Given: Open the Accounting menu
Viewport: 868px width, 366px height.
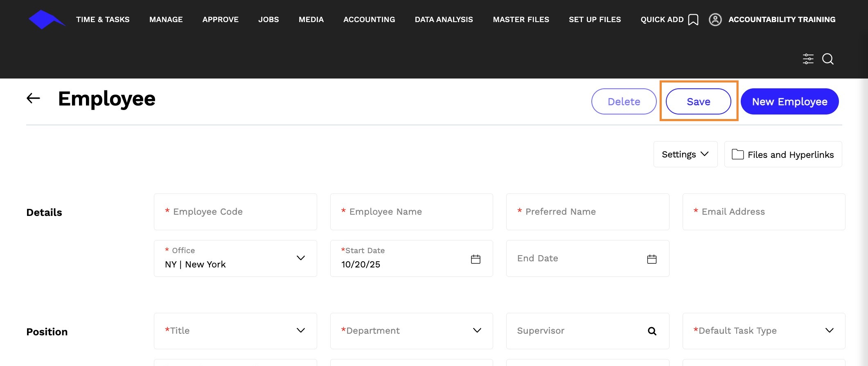Looking at the screenshot, I should 369,20.
